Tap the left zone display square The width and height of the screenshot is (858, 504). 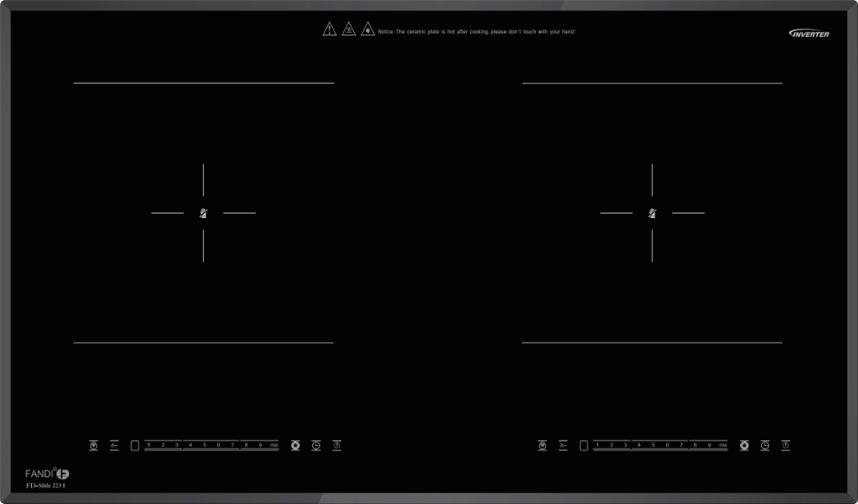[x=135, y=446]
